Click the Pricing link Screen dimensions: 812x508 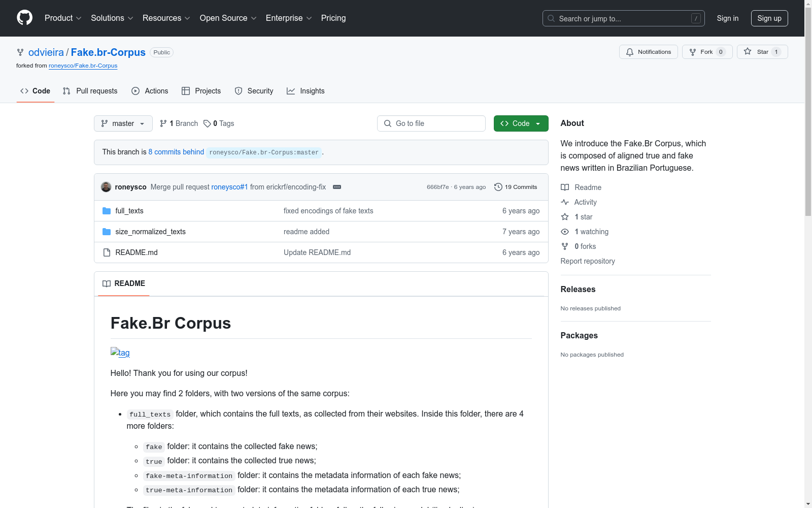click(x=333, y=18)
